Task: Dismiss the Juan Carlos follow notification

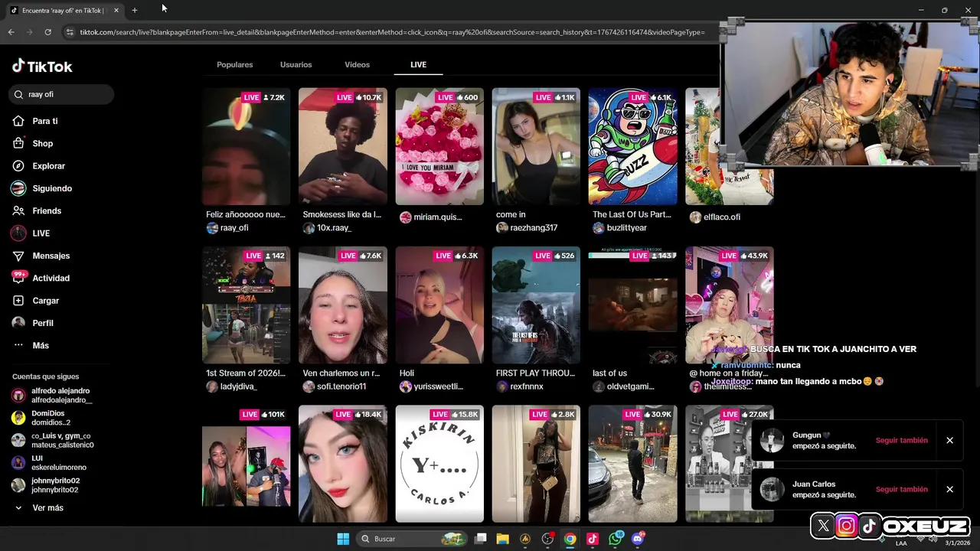Action: 949,489
